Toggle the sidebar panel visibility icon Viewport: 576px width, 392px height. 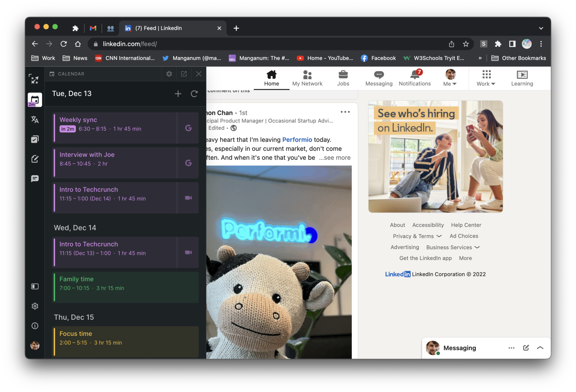click(34, 286)
